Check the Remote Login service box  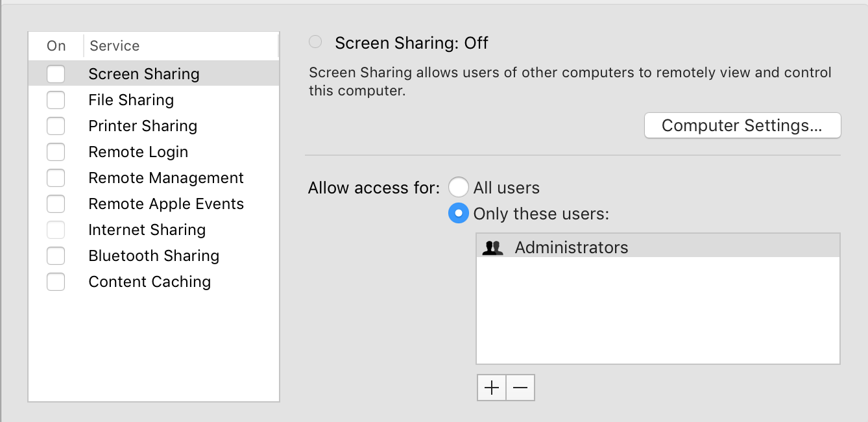[56, 152]
